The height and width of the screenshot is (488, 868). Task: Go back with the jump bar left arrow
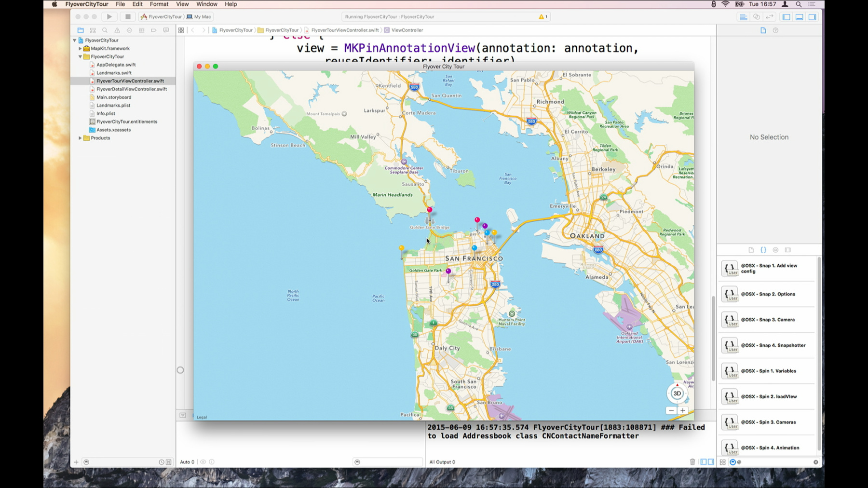coord(192,30)
